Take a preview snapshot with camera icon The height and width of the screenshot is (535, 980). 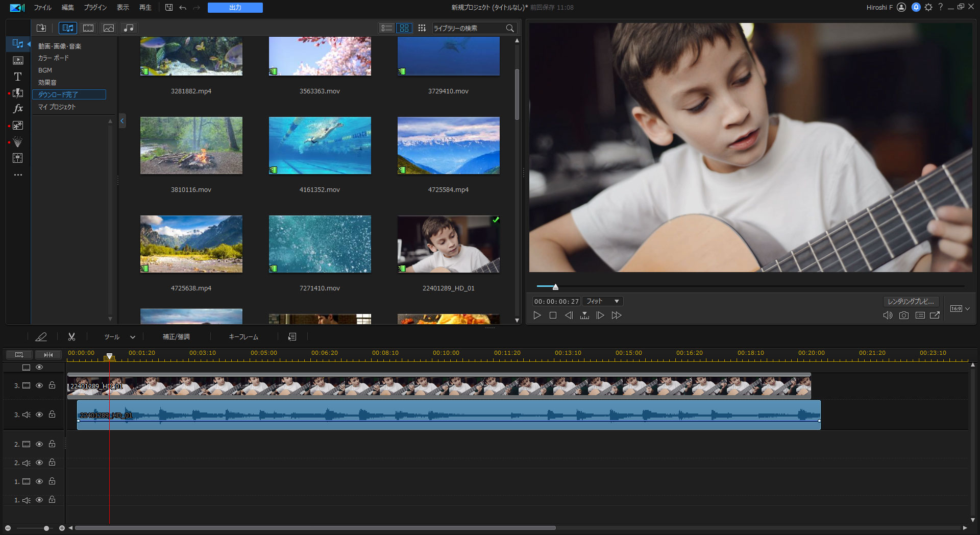pyautogui.click(x=904, y=315)
